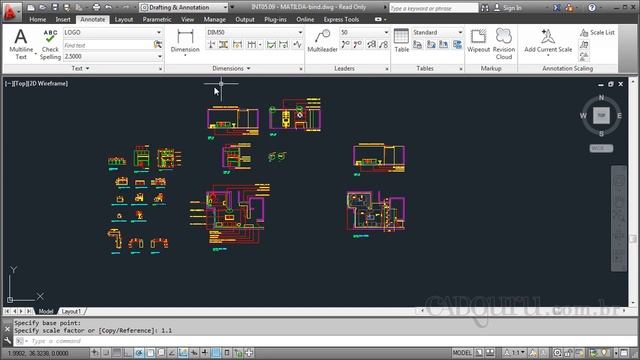Open the DIM50 dimension style dropdown

[255, 32]
